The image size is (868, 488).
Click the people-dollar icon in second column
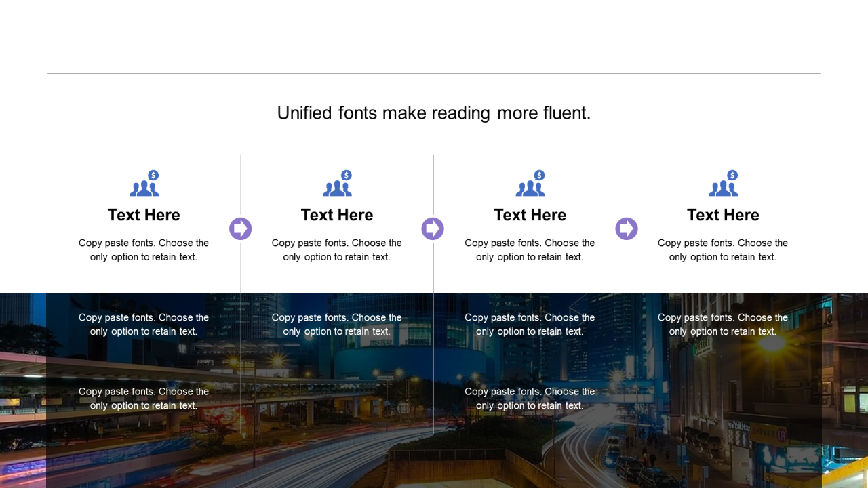[338, 183]
